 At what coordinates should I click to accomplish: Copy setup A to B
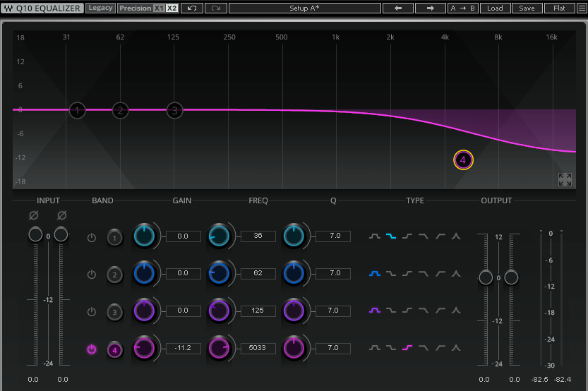pyautogui.click(x=463, y=8)
